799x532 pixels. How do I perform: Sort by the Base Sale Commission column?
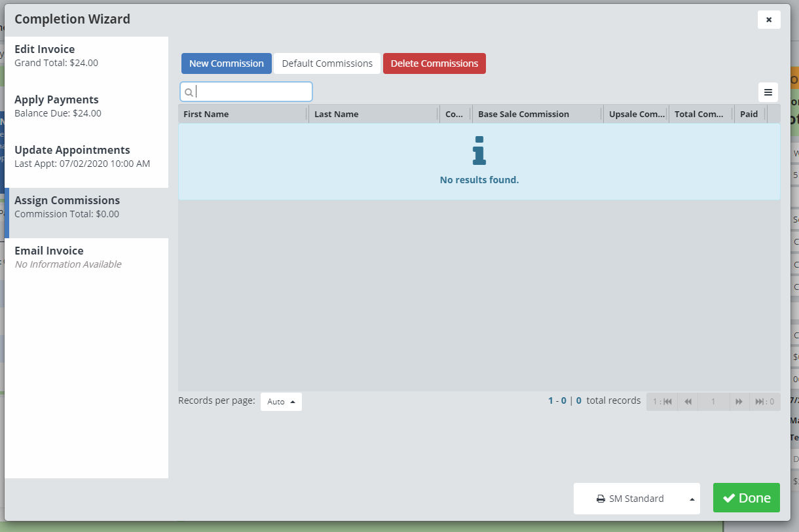[x=523, y=114]
